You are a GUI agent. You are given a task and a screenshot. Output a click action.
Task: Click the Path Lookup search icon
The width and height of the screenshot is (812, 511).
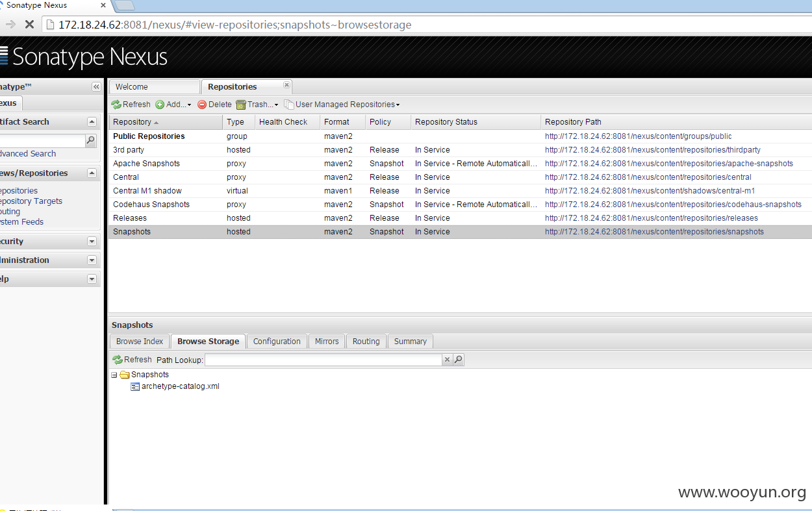(459, 360)
